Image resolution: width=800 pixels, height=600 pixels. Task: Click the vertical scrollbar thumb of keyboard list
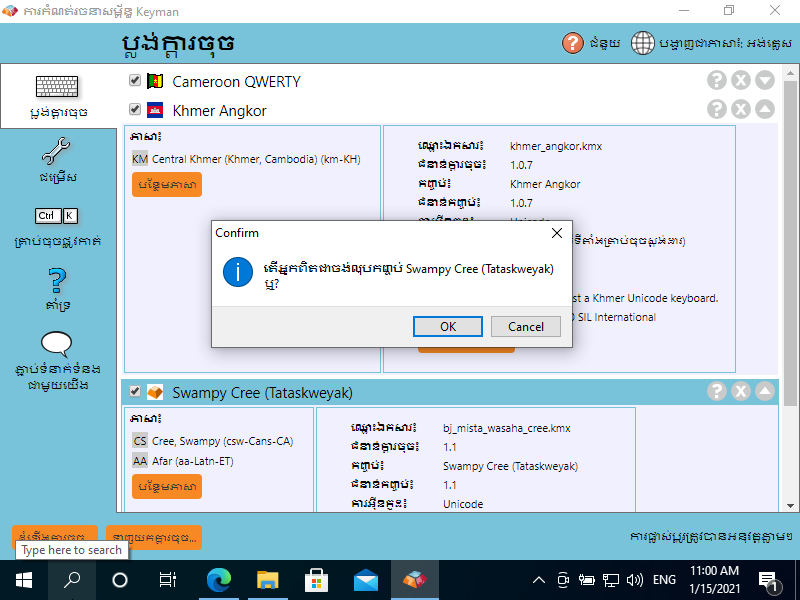tap(790, 242)
